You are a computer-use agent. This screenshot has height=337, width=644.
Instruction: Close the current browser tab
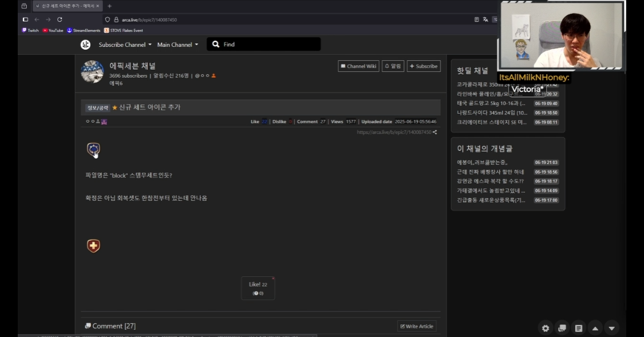point(98,6)
